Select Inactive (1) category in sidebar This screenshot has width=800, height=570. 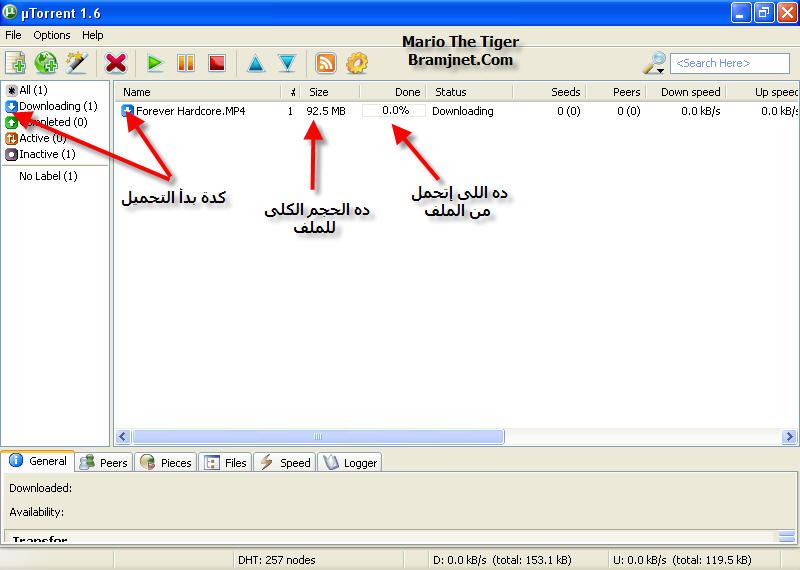[x=40, y=154]
